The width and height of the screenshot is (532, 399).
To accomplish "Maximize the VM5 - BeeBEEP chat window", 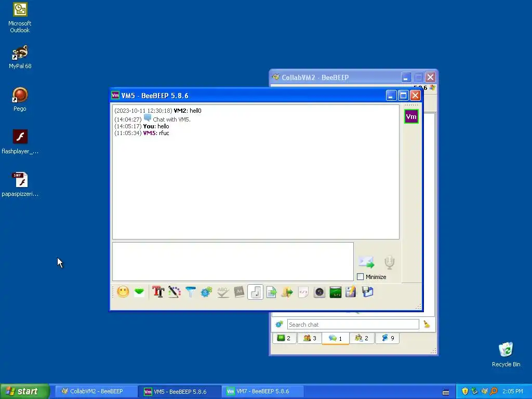I will coord(403,96).
